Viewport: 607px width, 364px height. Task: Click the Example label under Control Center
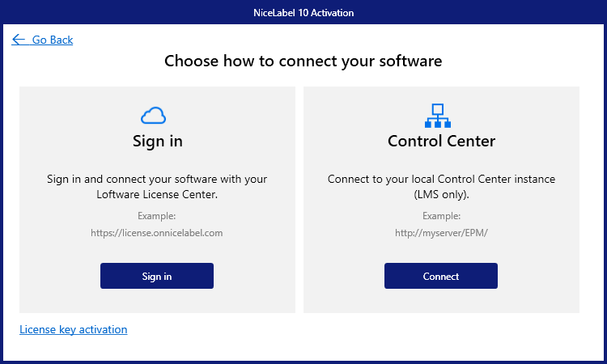click(441, 216)
